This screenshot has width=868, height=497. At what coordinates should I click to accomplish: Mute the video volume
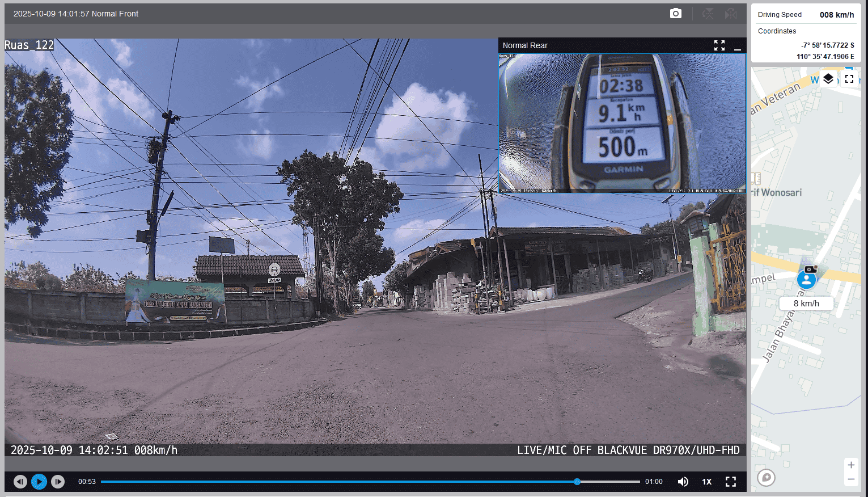(683, 482)
